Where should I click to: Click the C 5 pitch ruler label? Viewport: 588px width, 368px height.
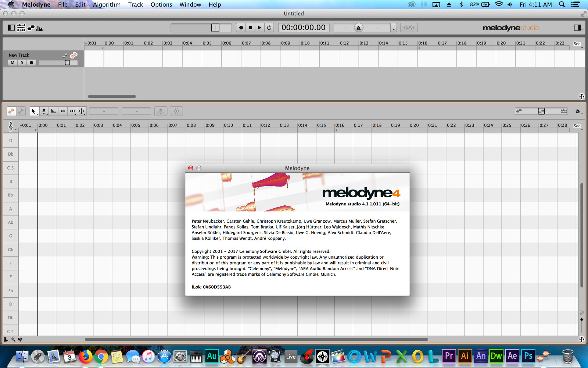(11, 168)
